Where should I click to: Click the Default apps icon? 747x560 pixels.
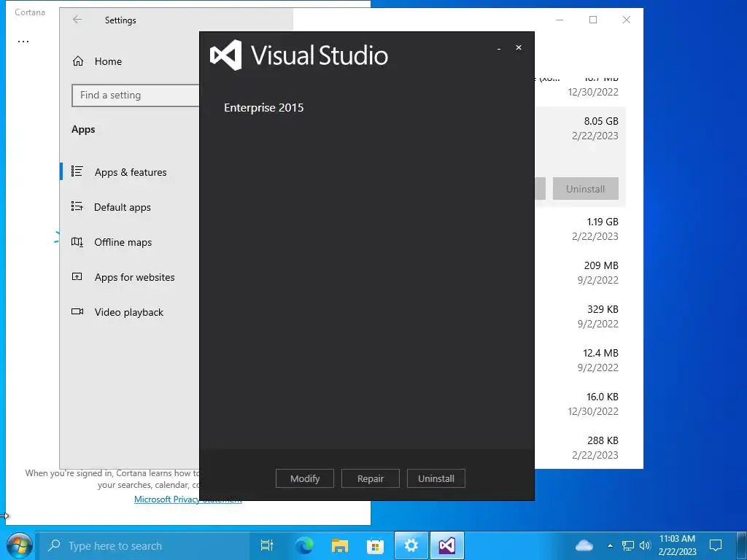tap(77, 206)
